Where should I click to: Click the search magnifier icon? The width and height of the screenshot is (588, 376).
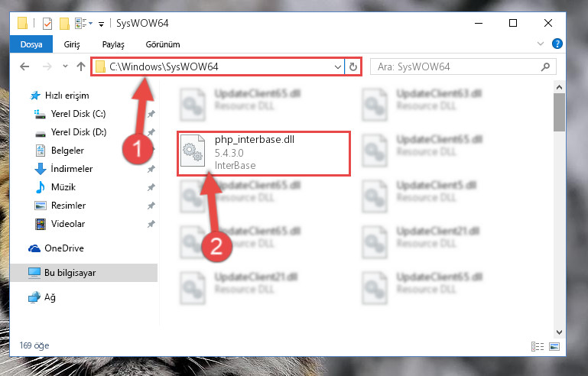[546, 66]
